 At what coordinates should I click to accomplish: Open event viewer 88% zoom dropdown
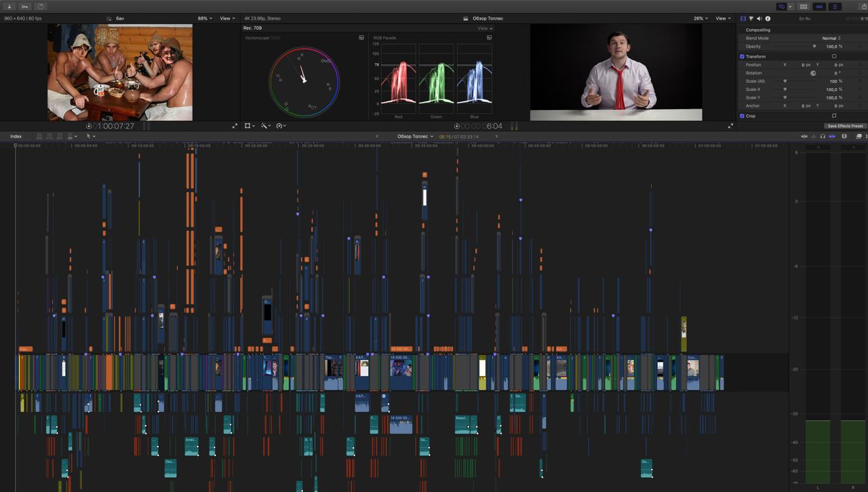click(x=204, y=18)
